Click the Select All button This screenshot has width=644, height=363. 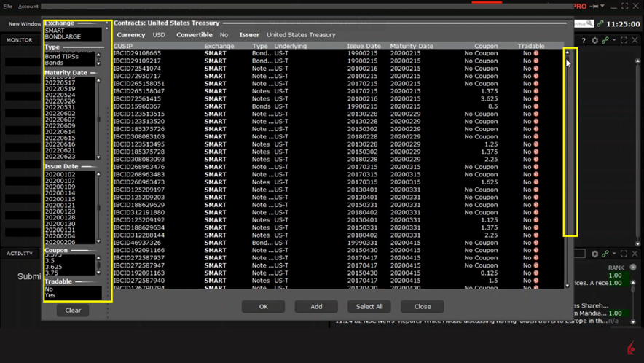[x=369, y=306]
